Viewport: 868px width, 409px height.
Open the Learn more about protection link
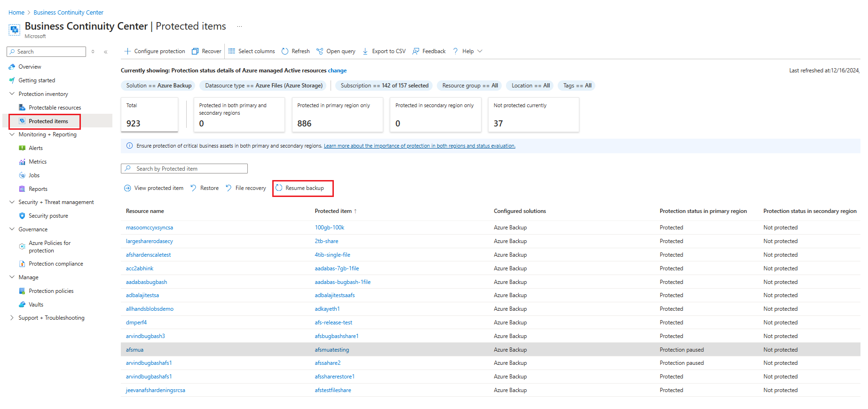[419, 146]
